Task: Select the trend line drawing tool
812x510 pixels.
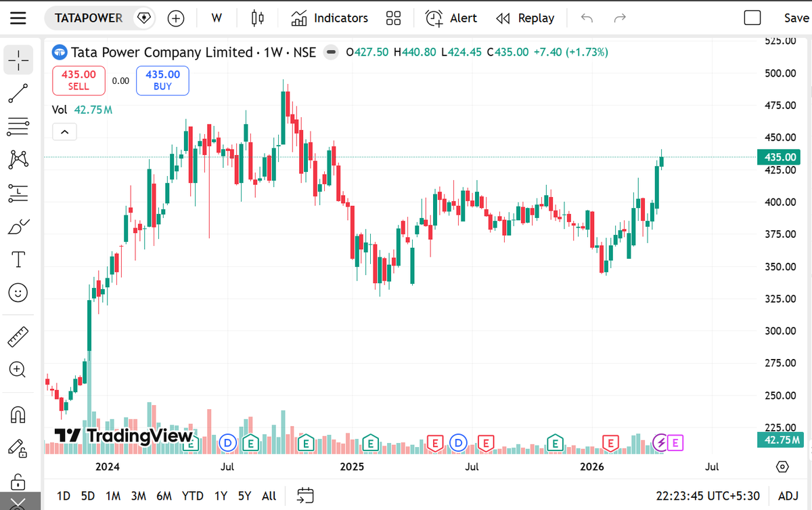Action: click(18, 93)
